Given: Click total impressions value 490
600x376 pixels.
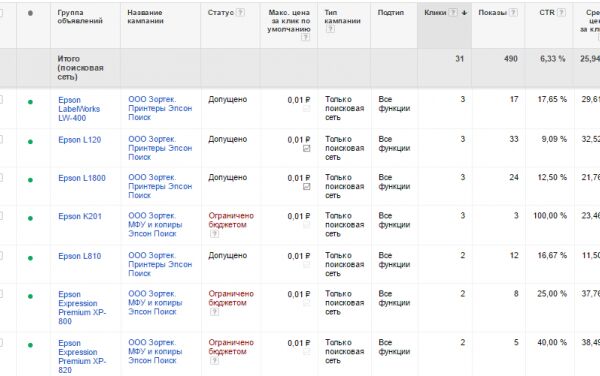Looking at the screenshot, I should pyautogui.click(x=511, y=59).
